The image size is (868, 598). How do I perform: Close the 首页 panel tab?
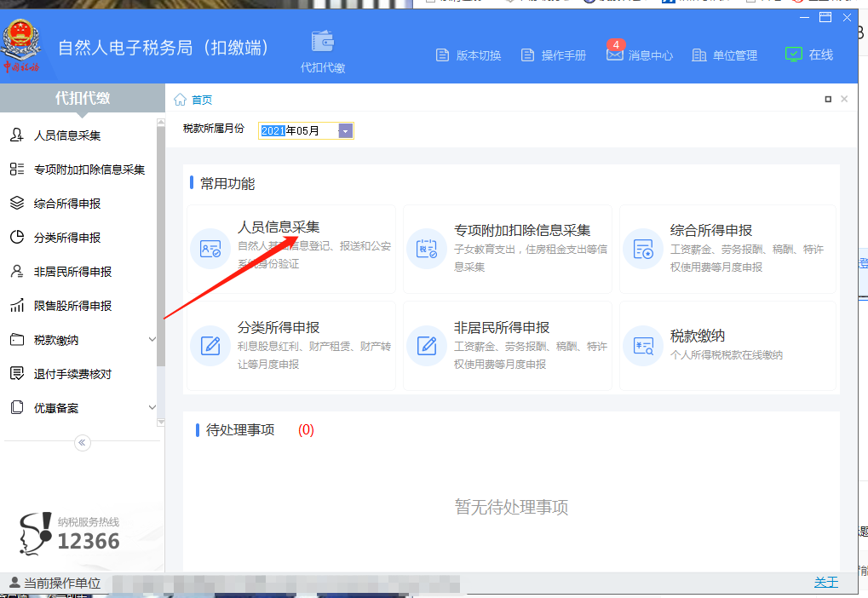[x=844, y=99]
